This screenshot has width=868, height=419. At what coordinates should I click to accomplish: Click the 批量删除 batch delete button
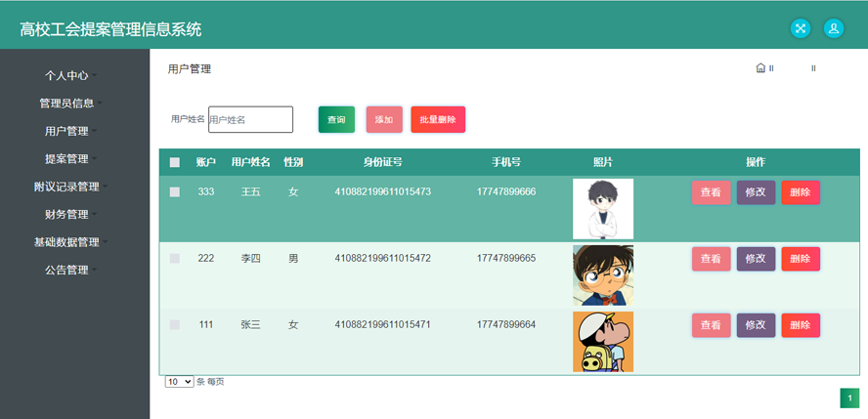coord(438,119)
